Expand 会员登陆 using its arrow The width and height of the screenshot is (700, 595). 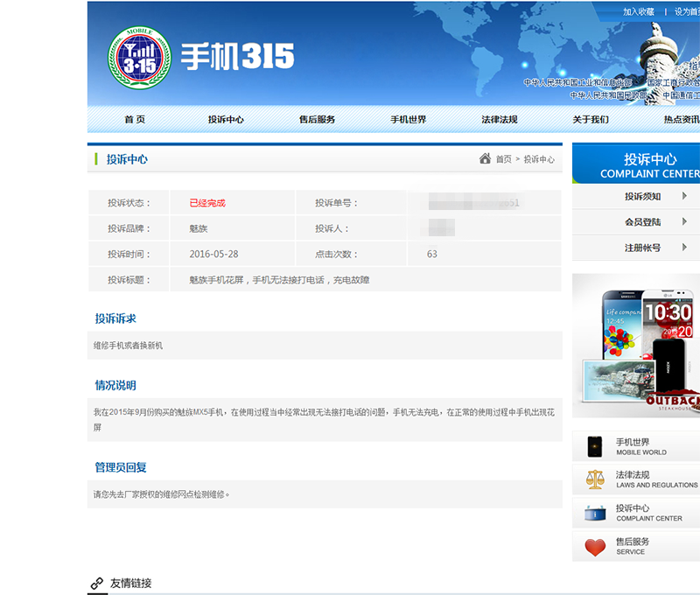pos(684,221)
